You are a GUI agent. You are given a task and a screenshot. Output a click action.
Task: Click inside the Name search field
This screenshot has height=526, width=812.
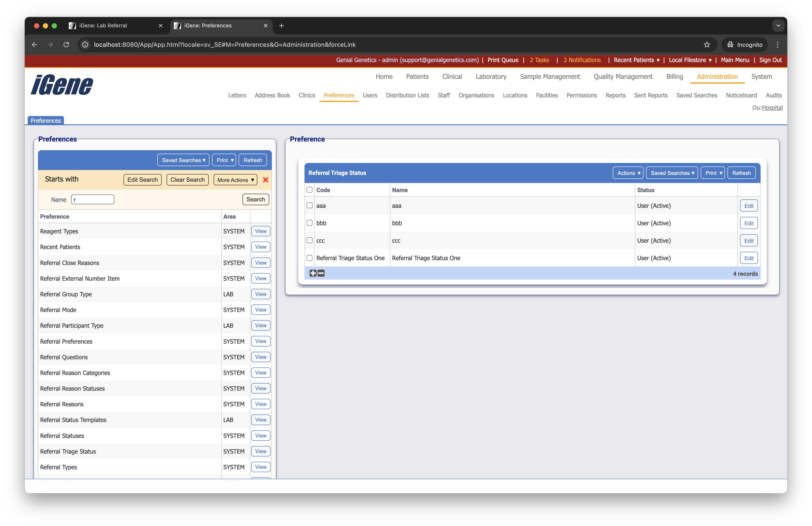(92, 199)
